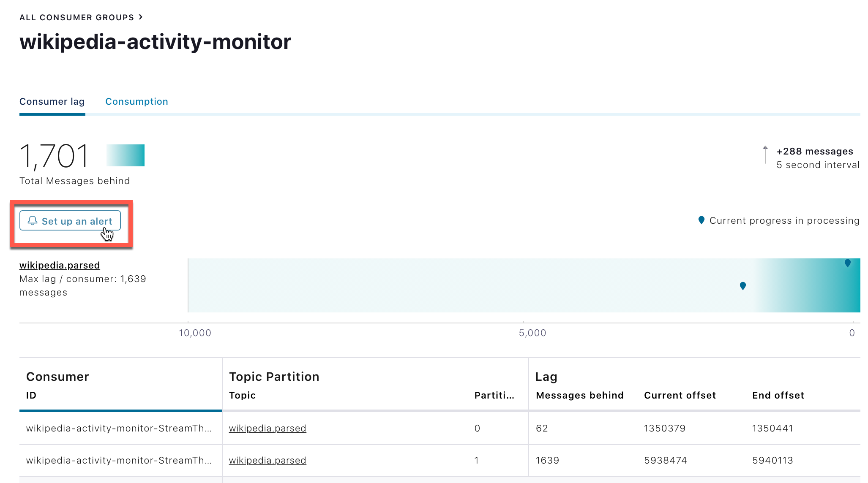Click messages behind value 62
This screenshot has height=483, width=868.
[542, 428]
